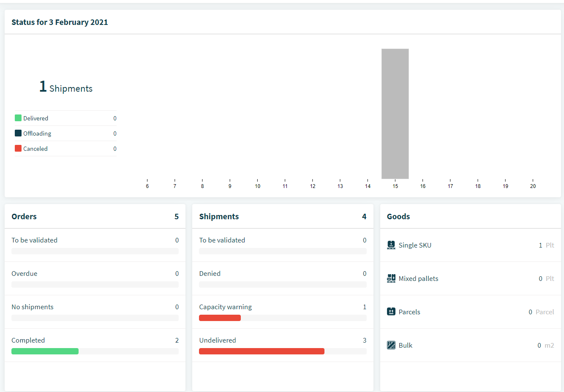Select the Denied shipments row

point(283,278)
